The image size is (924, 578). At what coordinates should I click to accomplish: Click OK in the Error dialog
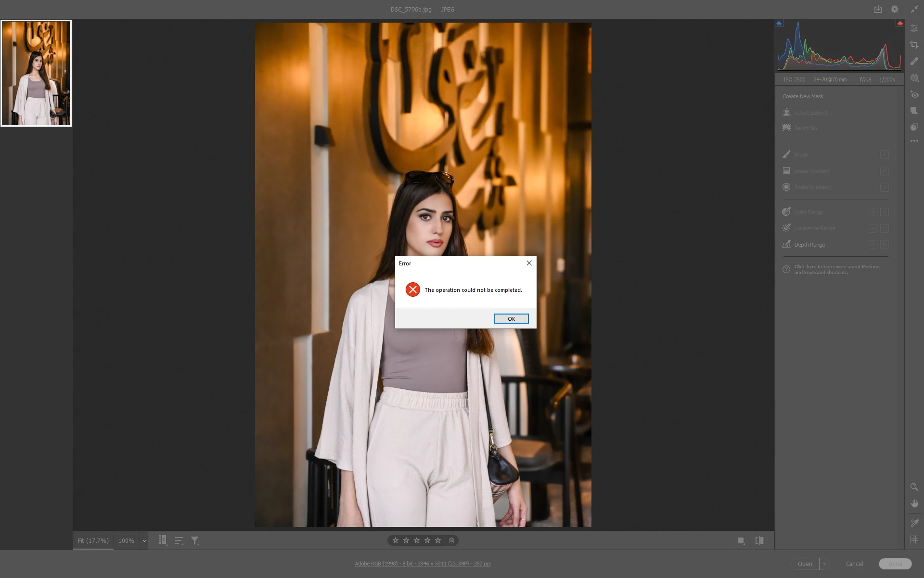(511, 319)
